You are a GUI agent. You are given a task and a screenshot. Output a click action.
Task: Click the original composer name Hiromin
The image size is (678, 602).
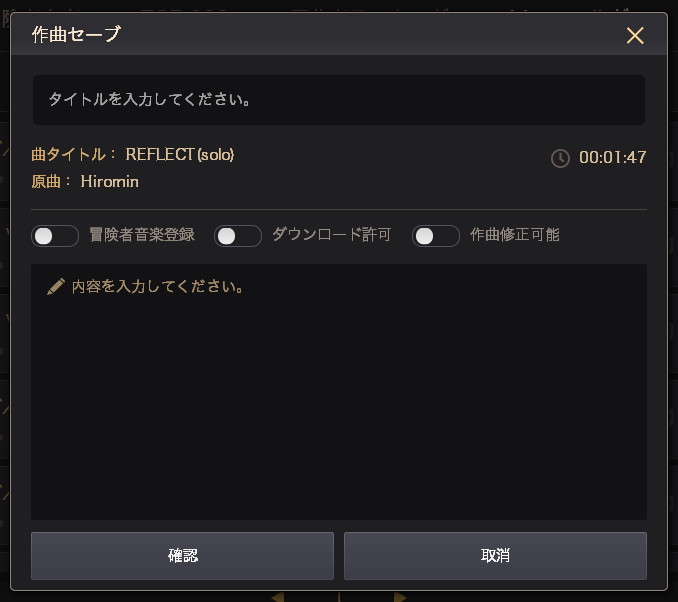(x=109, y=181)
